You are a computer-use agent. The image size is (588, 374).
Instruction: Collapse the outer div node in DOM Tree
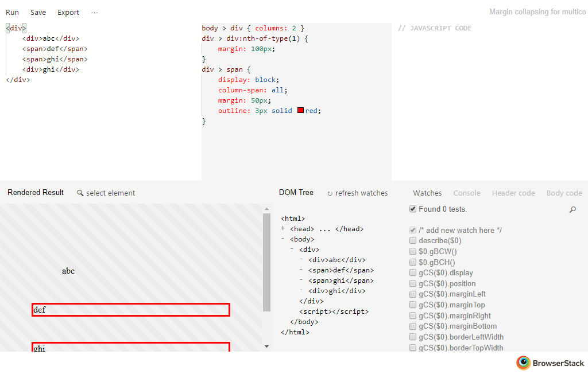(292, 249)
